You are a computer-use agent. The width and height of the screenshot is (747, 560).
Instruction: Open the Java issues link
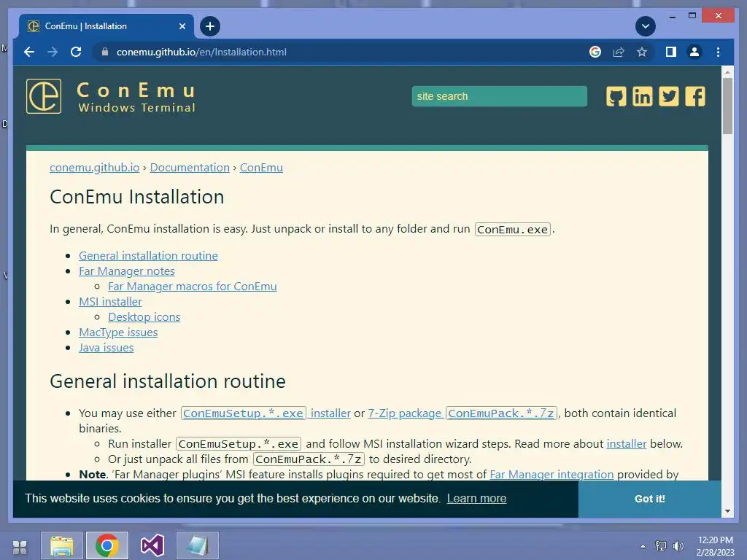[x=107, y=348]
